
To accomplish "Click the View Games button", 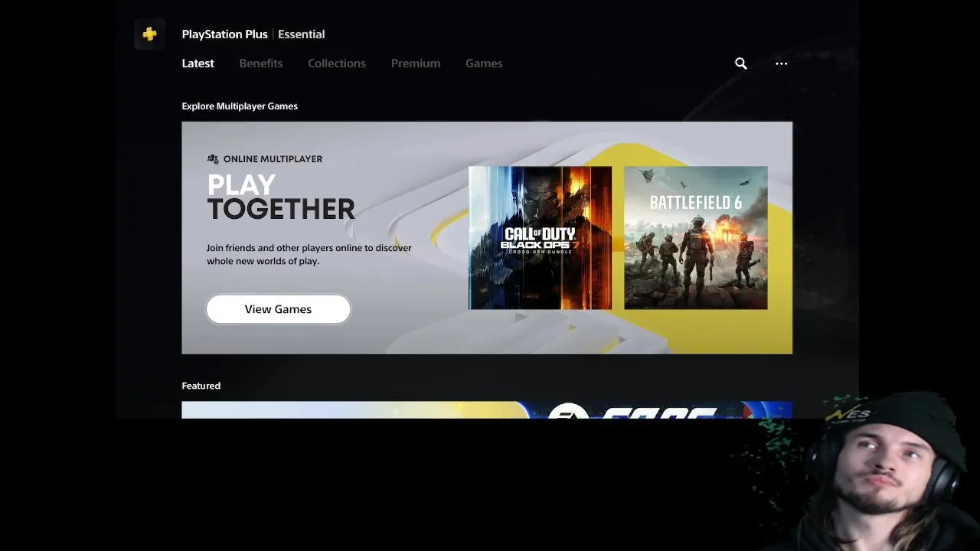I will coord(278,309).
